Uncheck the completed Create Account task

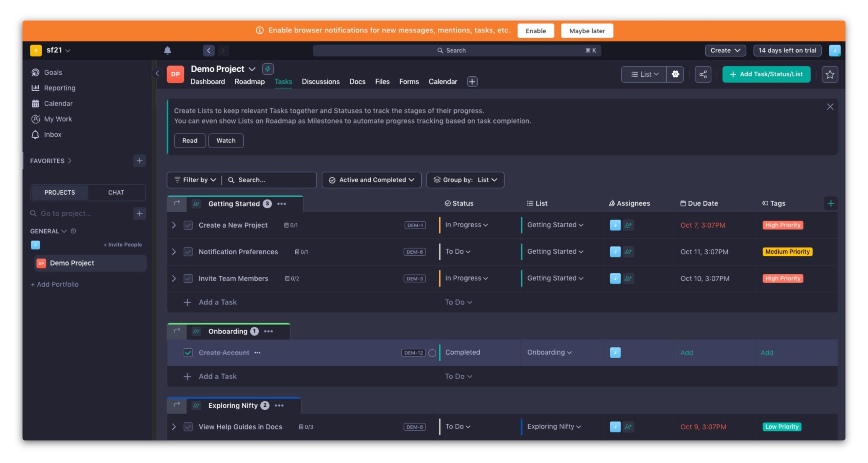coord(188,353)
